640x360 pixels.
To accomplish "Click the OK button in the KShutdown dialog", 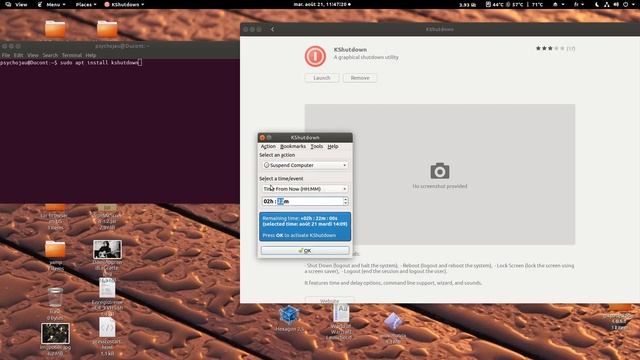I will pos(305,251).
